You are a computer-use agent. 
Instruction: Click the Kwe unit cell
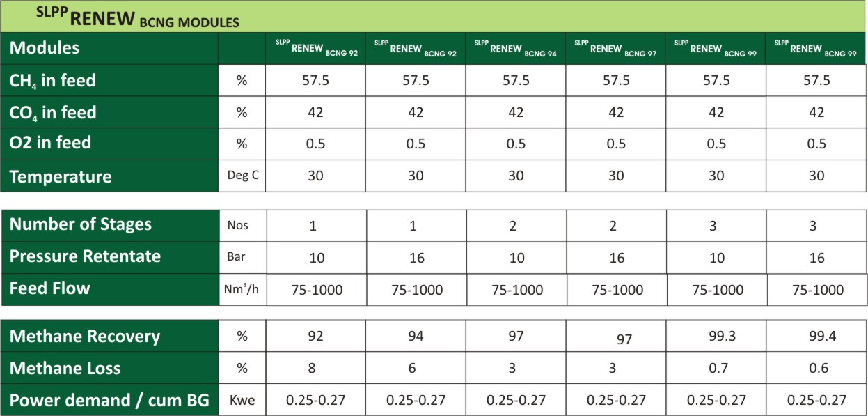[x=242, y=400]
